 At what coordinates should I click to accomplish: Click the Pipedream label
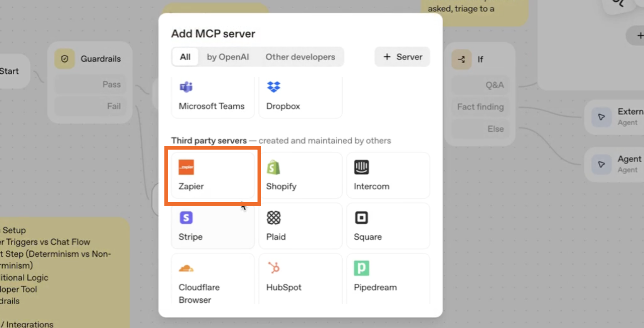tap(375, 287)
